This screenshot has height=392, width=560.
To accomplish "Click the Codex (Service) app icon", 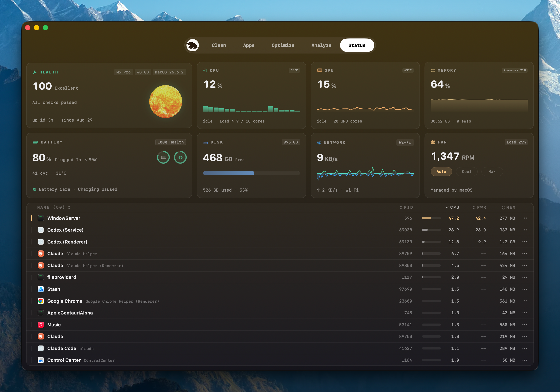I will tap(41, 230).
